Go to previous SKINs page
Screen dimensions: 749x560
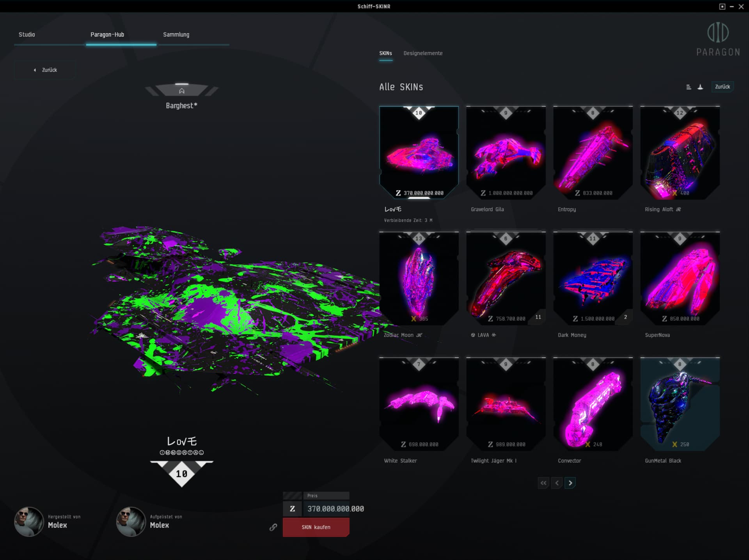(x=557, y=483)
